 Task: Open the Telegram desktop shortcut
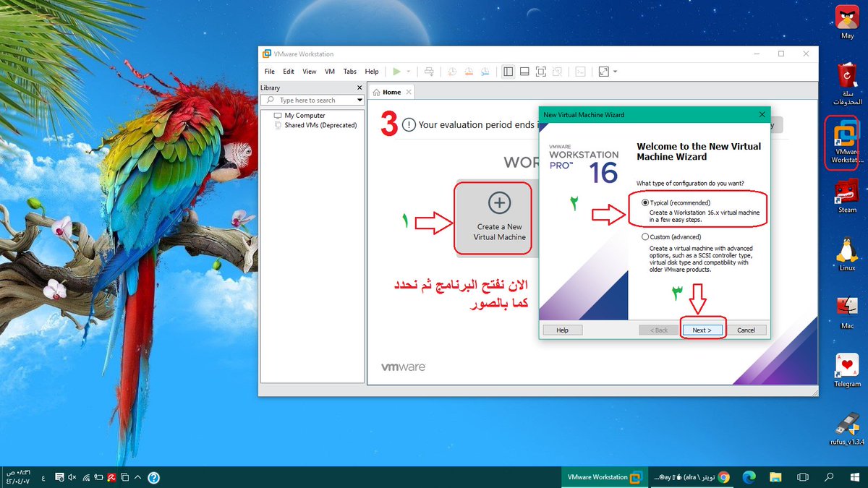pos(847,370)
